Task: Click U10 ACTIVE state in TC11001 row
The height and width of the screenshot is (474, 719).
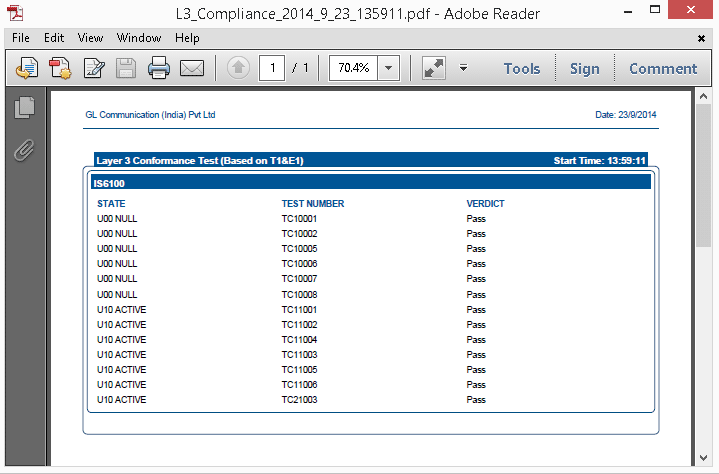Action: (x=122, y=310)
